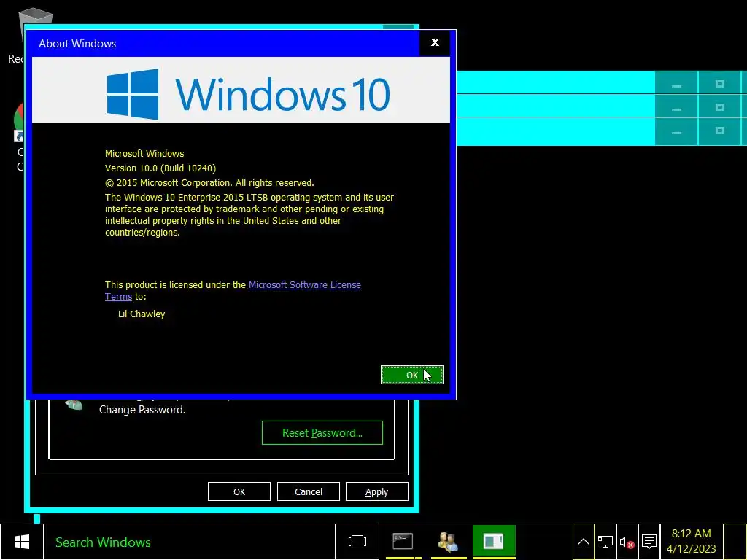
Task: Click the About Windows title text
Action: 77,43
